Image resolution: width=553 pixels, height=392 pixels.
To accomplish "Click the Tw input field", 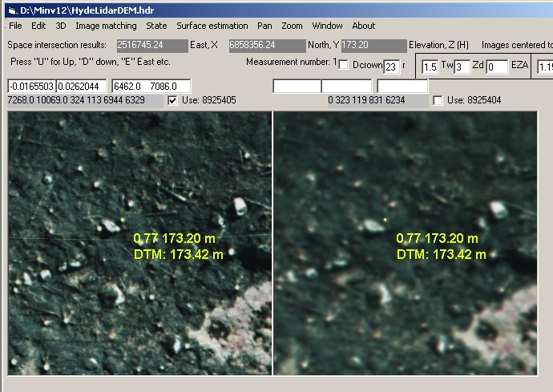I will pyautogui.click(x=462, y=67).
